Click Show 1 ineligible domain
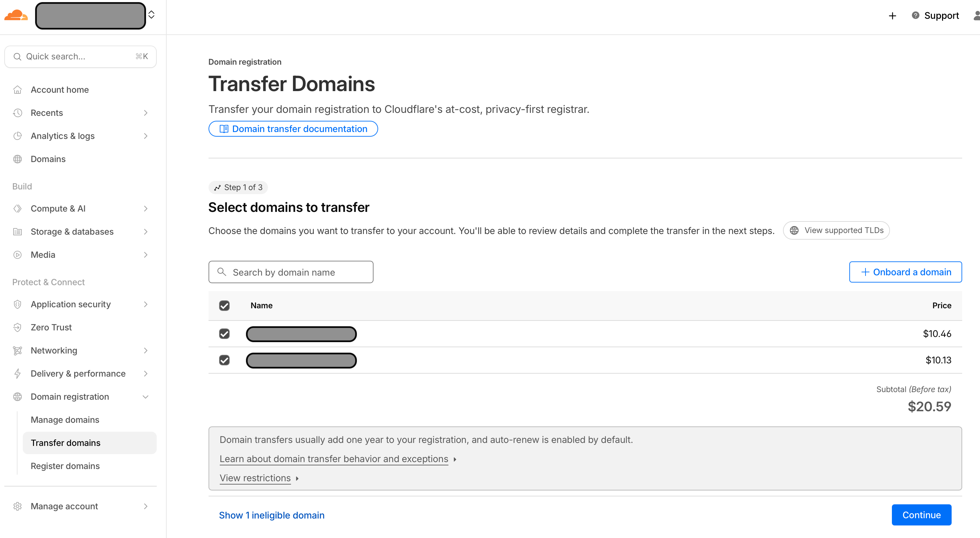The width and height of the screenshot is (980, 538). tap(272, 515)
